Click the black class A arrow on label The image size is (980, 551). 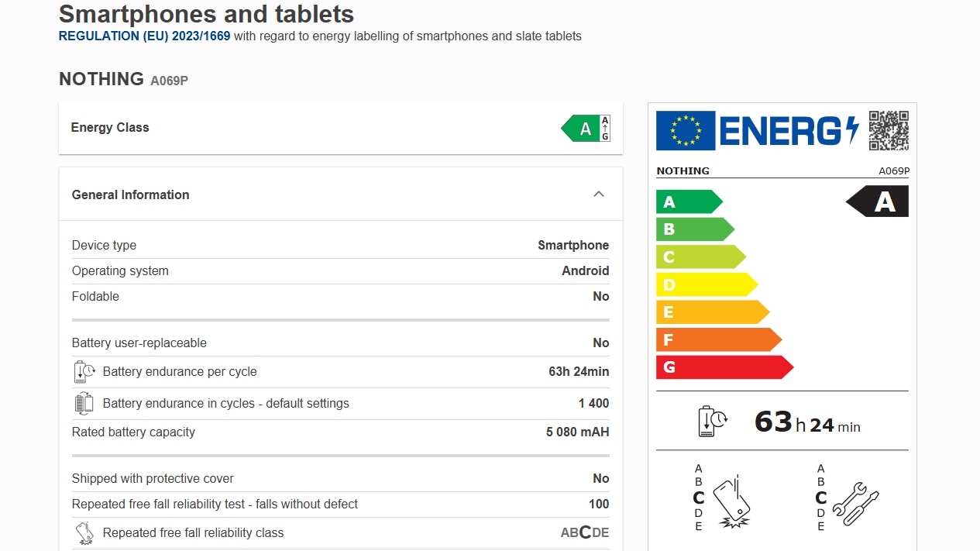[x=878, y=201]
